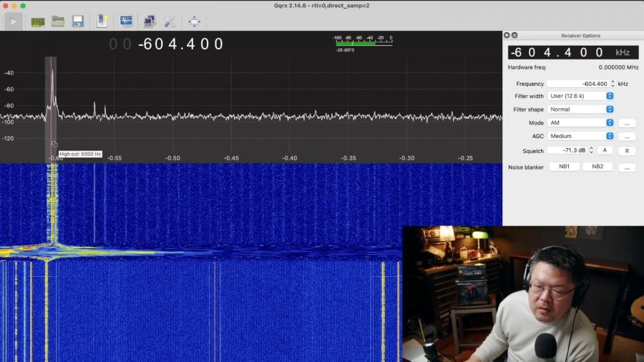Image resolution: width=644 pixels, height=362 pixels.
Task: Click the -0.55 frequency axis label
Action: [x=114, y=158]
